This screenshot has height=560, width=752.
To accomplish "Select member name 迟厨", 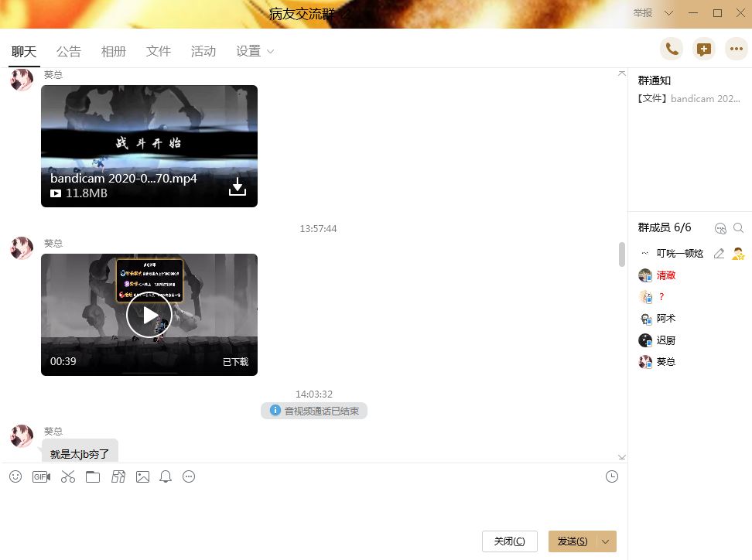I will coord(665,340).
